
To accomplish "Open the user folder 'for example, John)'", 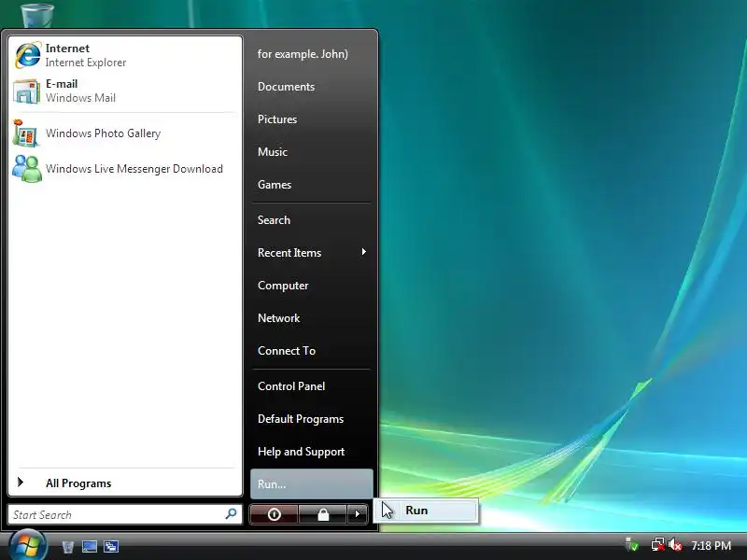I will (311, 54).
